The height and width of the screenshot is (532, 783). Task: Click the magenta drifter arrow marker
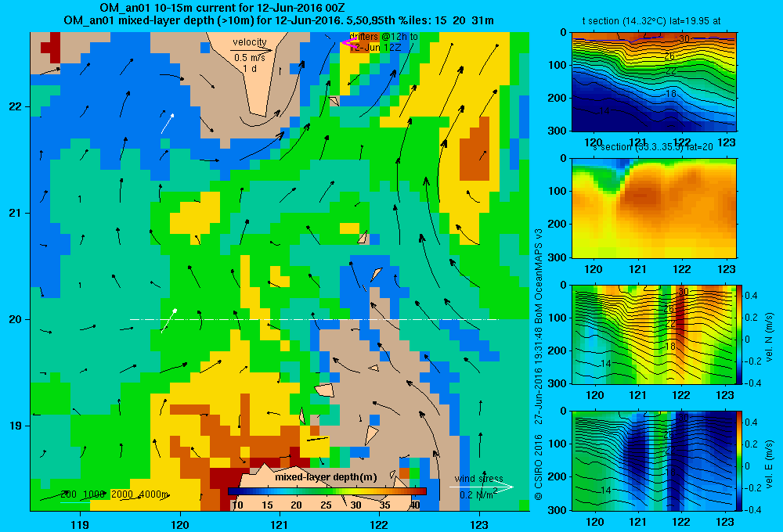(348, 43)
